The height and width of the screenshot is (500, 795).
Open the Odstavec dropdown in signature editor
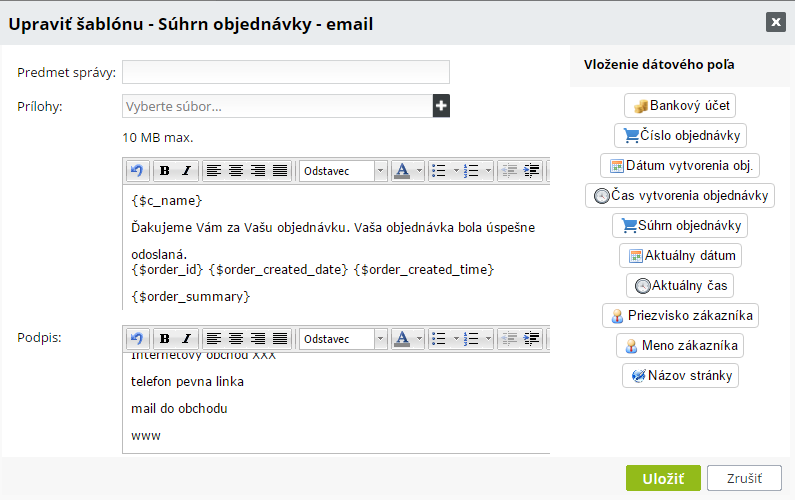pos(342,339)
